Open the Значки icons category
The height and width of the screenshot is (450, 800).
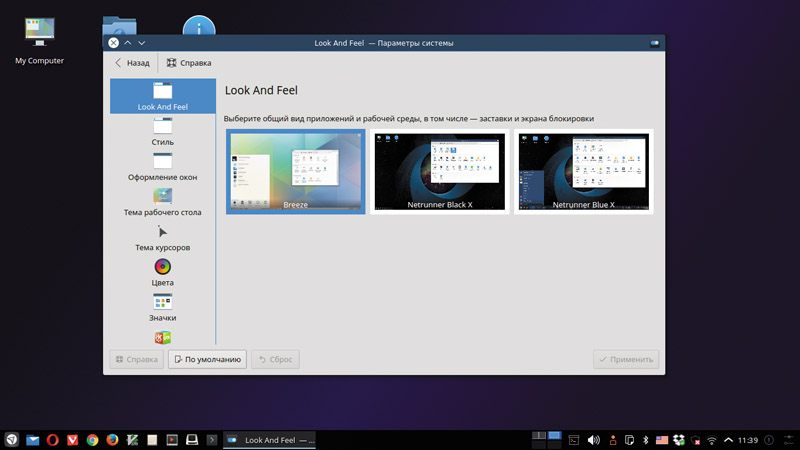coord(163,307)
